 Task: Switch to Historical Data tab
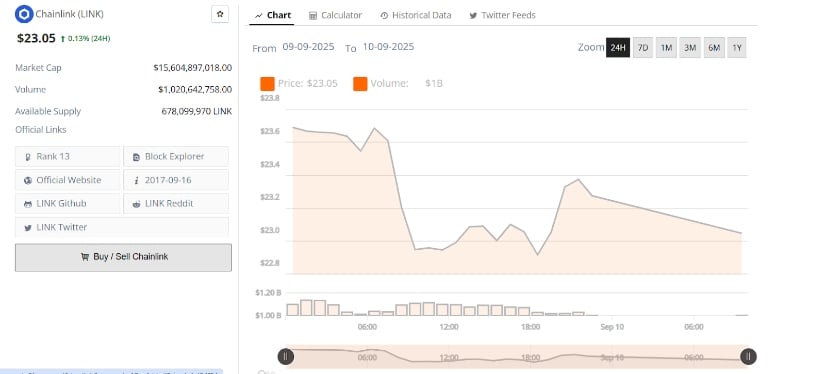point(415,15)
